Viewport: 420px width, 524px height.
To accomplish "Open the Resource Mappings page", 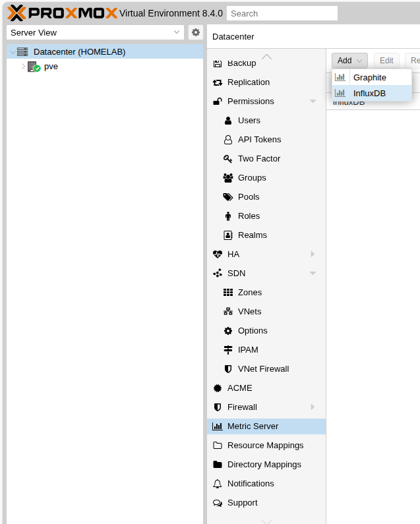I will click(266, 446).
